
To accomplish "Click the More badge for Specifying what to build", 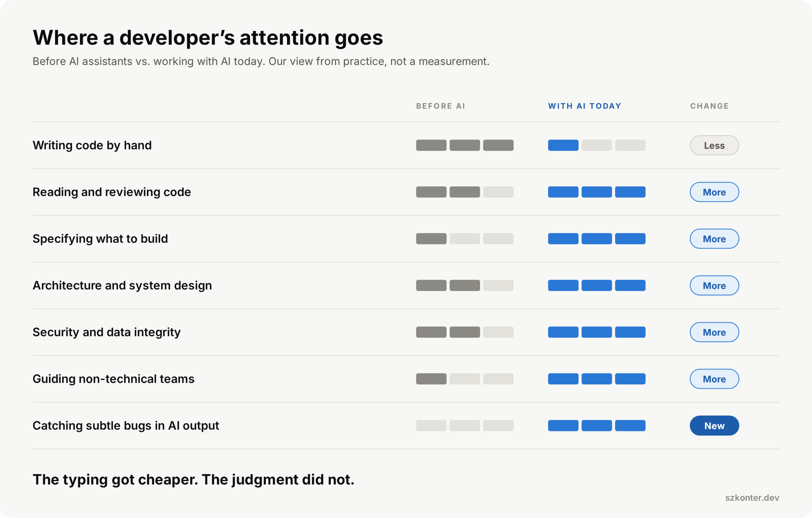I will (x=714, y=239).
